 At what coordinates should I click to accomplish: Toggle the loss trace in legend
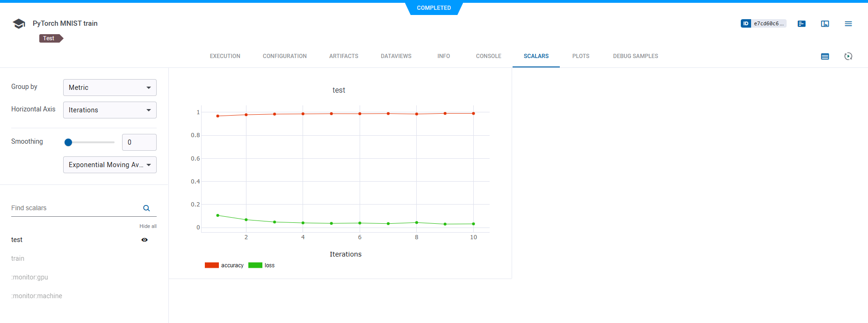coord(262,265)
